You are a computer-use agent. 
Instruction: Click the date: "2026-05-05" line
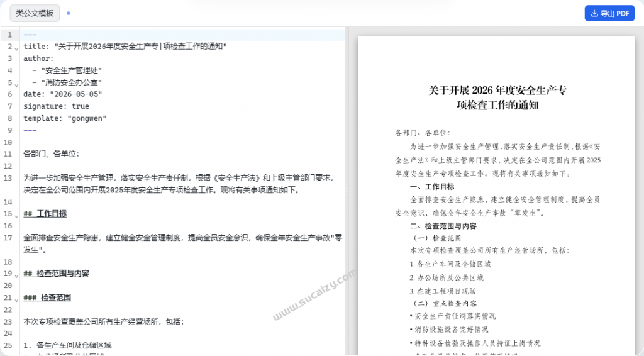(62, 94)
